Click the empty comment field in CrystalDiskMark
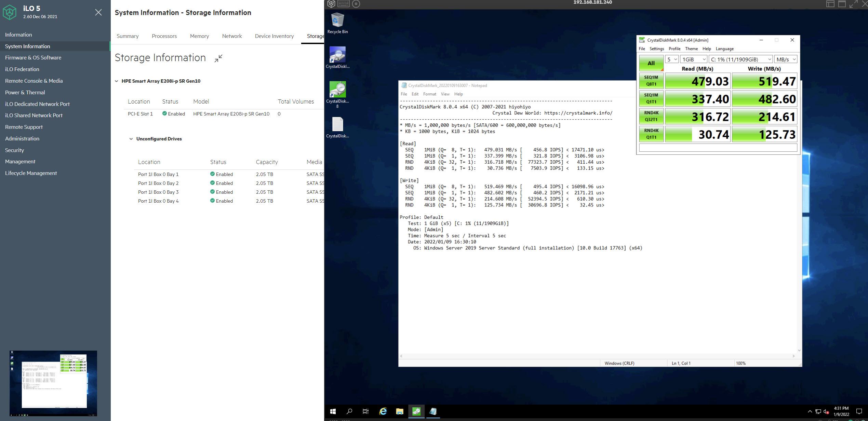 click(x=718, y=148)
